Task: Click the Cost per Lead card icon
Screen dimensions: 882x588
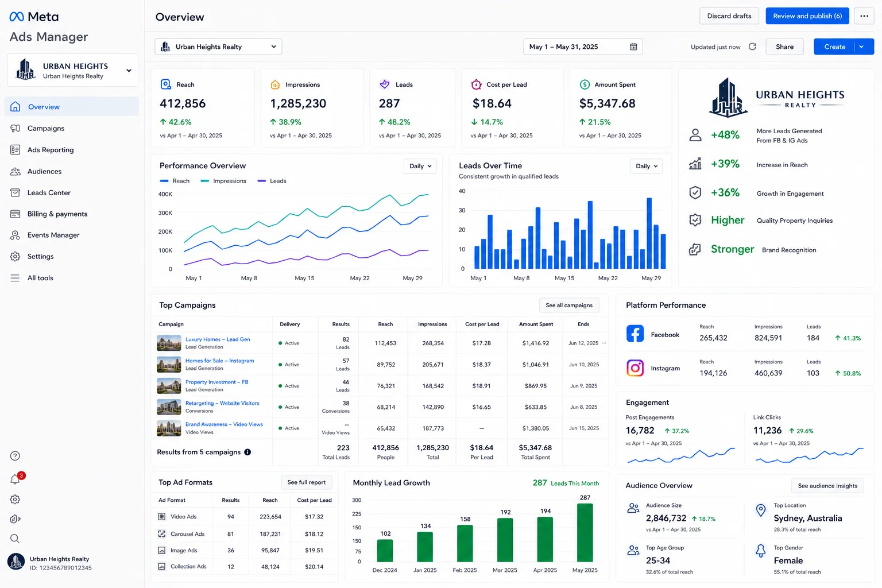Action: 476,84
